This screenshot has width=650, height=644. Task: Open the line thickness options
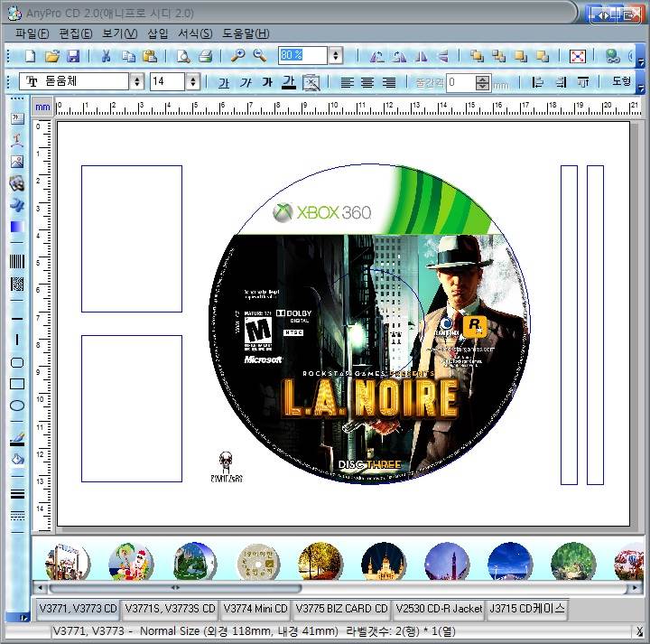[x=17, y=494]
